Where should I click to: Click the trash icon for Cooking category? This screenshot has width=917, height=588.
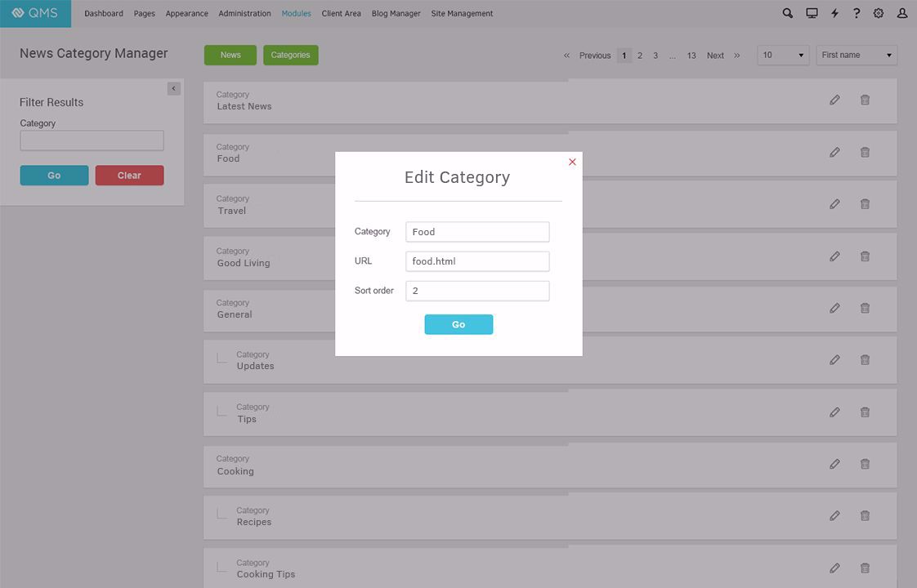865,464
